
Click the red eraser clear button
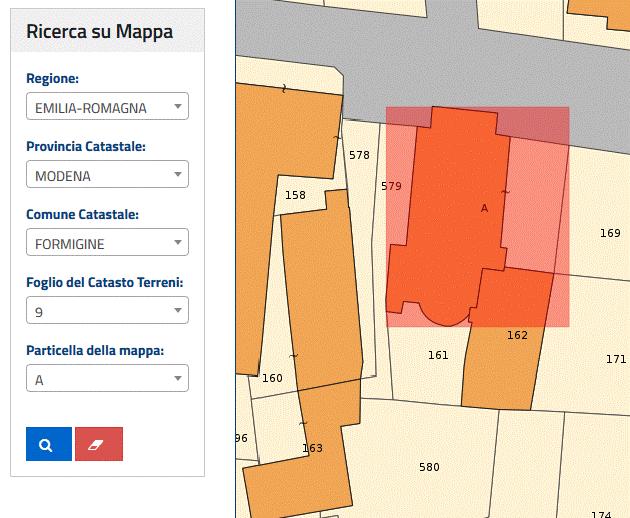tap(99, 444)
